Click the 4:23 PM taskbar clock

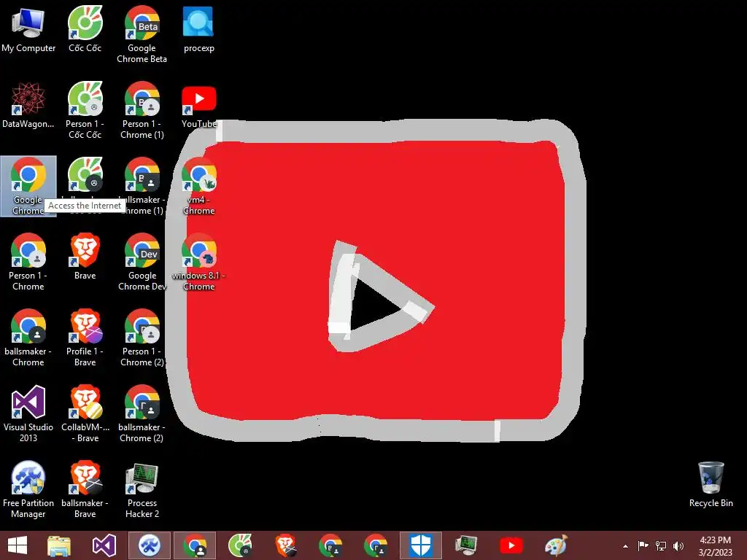(715, 545)
